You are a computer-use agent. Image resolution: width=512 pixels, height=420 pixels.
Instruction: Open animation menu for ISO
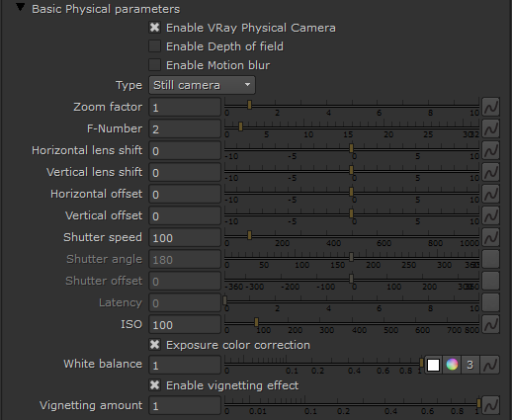pos(490,324)
